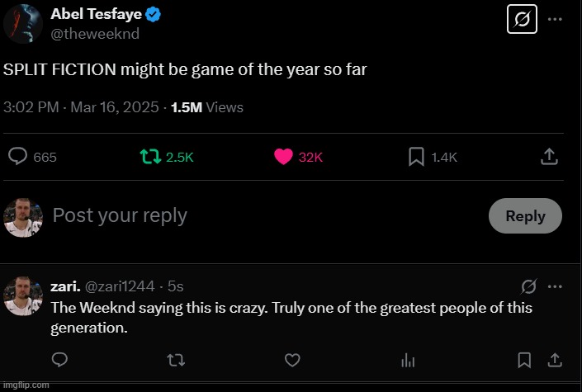Toggle the pink heart like on the tweet
582x392 pixels.
(x=283, y=157)
